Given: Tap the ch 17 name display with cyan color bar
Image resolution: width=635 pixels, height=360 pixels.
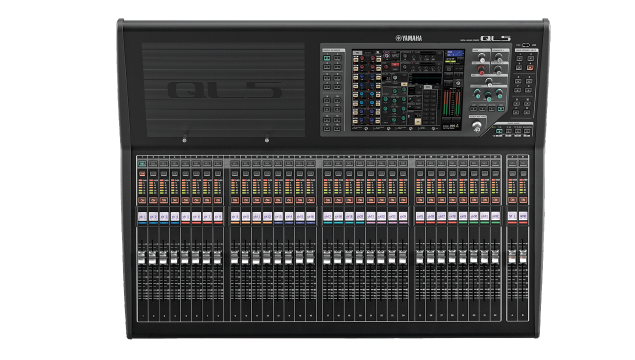Looking at the screenshot, I should click(x=328, y=217).
